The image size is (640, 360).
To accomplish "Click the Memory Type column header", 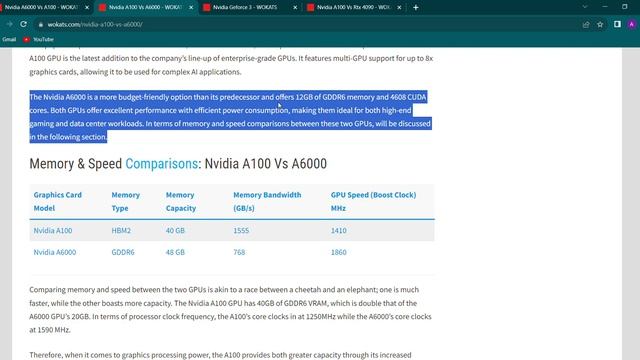I will 126,201.
